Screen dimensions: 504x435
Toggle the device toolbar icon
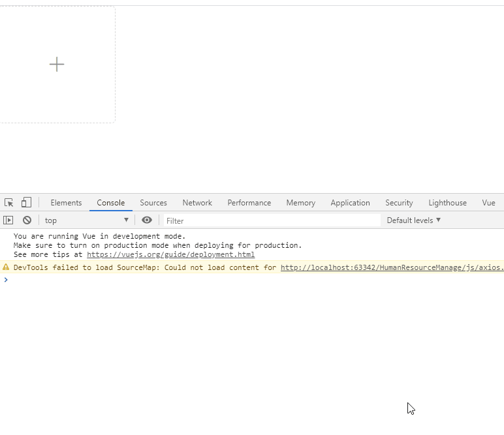coord(26,203)
